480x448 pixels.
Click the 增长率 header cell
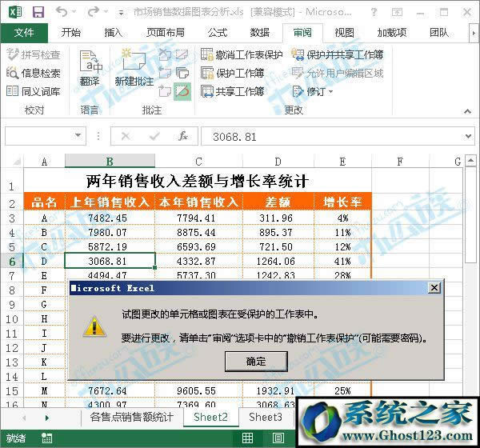click(x=342, y=202)
